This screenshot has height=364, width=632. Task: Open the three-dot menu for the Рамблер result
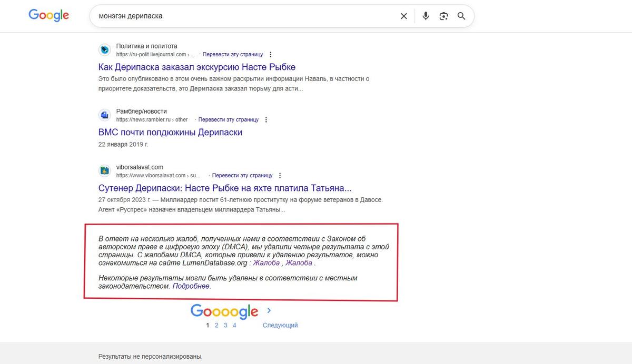266,119
